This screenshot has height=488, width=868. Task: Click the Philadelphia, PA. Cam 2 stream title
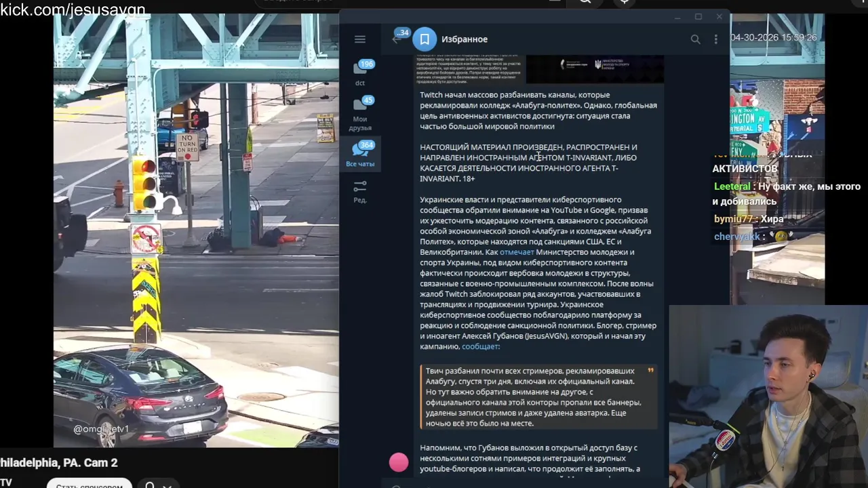(x=59, y=463)
